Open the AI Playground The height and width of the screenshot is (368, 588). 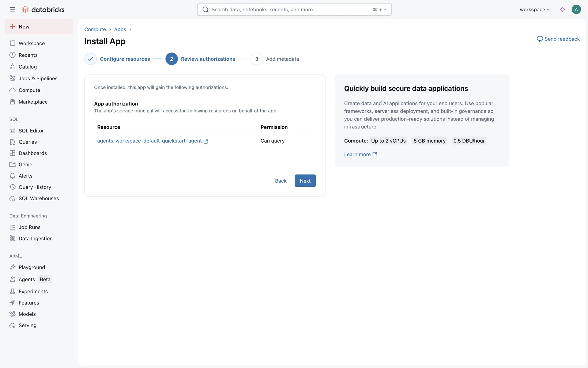pyautogui.click(x=32, y=267)
